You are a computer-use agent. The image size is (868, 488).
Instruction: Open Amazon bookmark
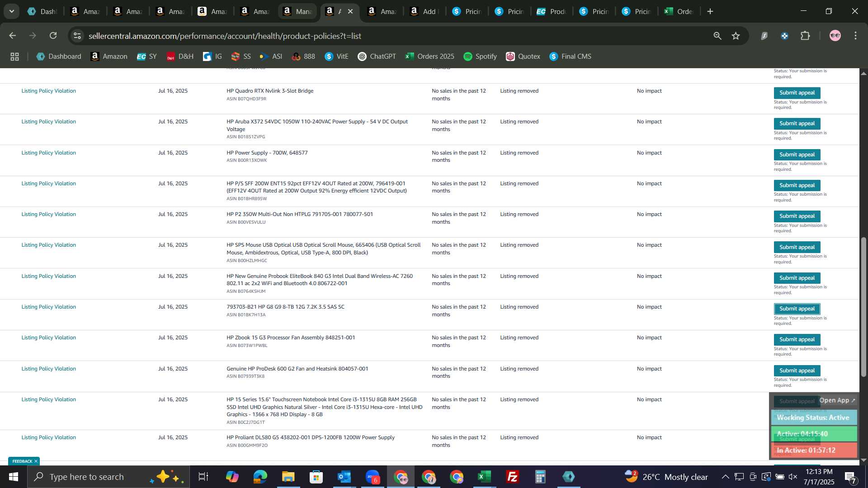coord(109,56)
